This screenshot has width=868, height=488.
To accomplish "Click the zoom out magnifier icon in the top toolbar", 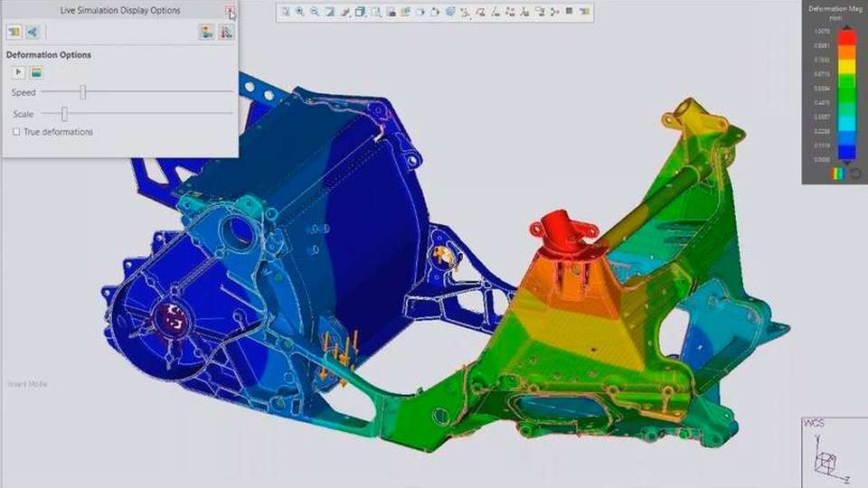I will tap(315, 12).
